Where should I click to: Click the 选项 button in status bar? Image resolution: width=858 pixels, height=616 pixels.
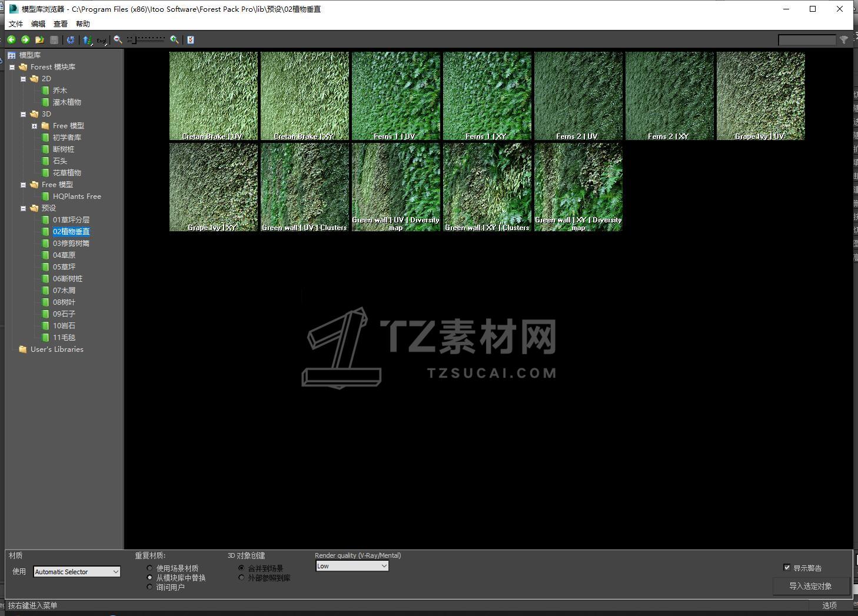[829, 605]
